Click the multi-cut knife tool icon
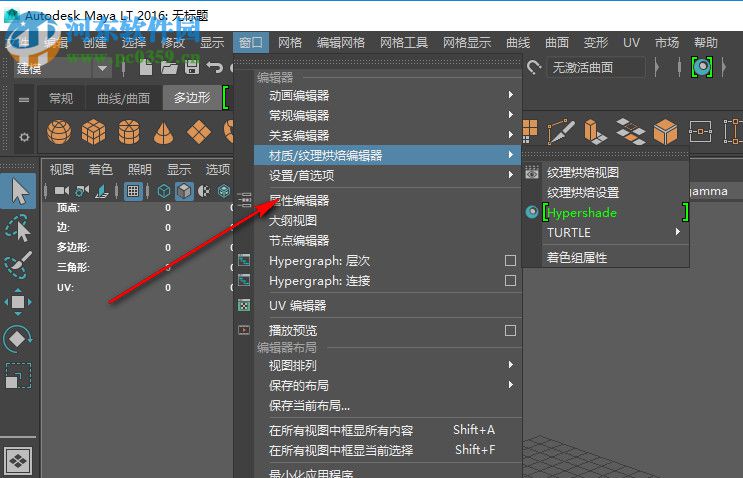This screenshot has height=478, width=743. [561, 132]
